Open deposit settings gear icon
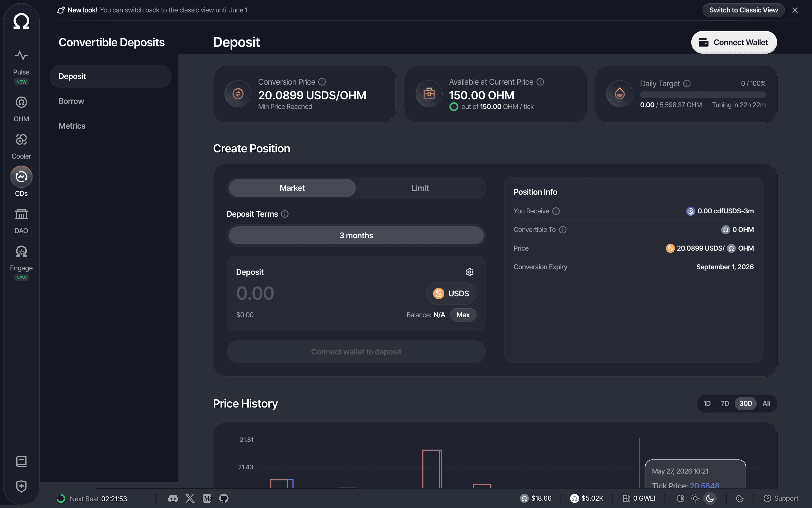The width and height of the screenshot is (812, 508). click(x=470, y=272)
